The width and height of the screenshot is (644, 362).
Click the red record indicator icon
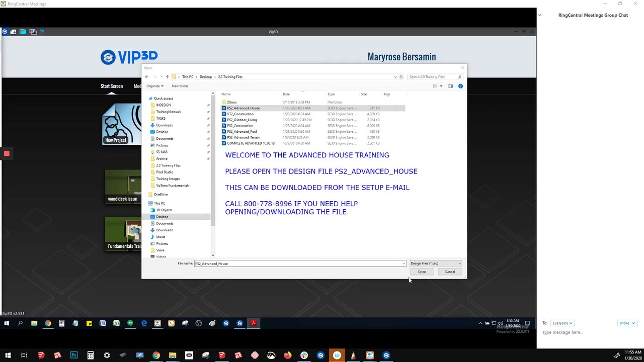[x=7, y=153]
